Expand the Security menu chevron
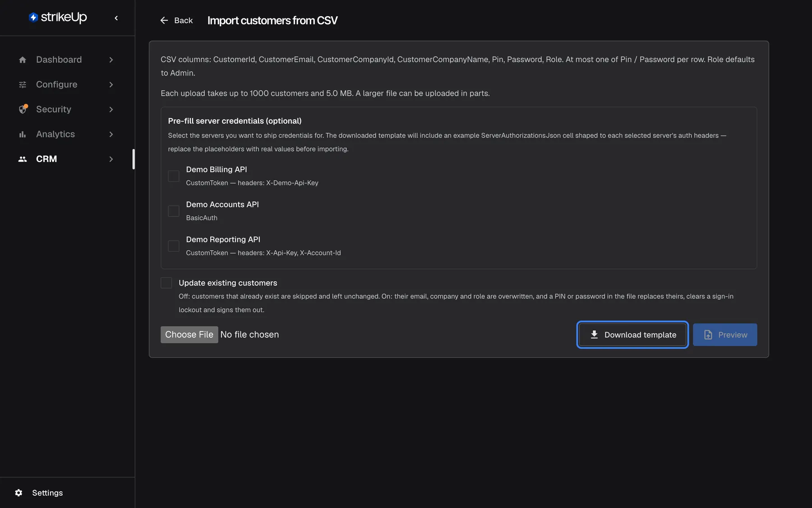This screenshot has width=812, height=508. coord(111,109)
